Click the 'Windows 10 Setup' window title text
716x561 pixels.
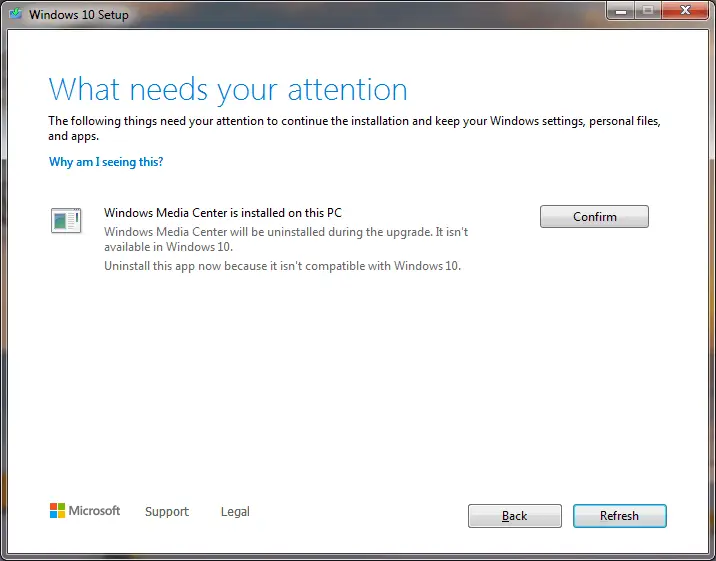[x=79, y=15]
